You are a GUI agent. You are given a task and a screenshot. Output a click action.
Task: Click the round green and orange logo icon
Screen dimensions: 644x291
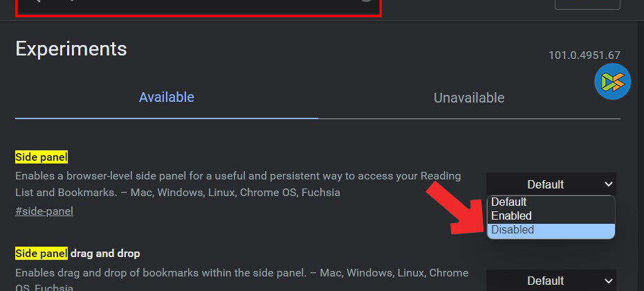tap(612, 82)
